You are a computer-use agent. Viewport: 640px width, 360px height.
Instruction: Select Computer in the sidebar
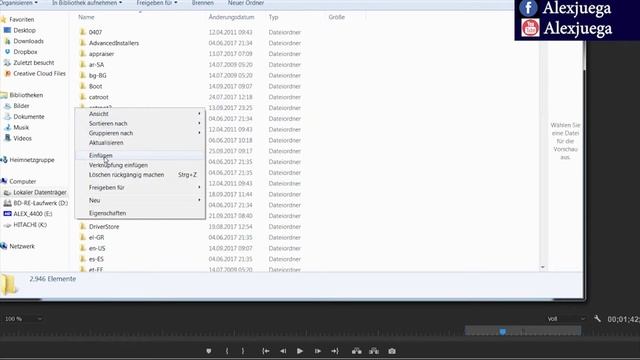tap(22, 182)
